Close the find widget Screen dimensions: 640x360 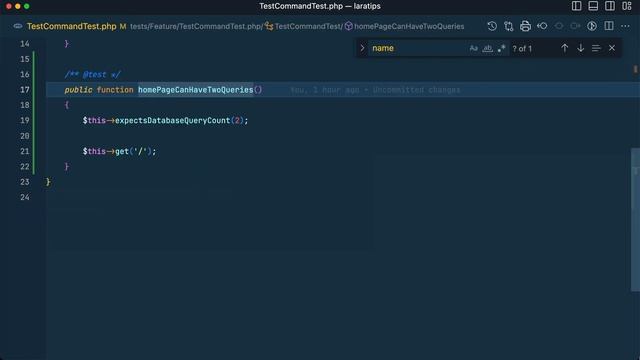(612, 48)
